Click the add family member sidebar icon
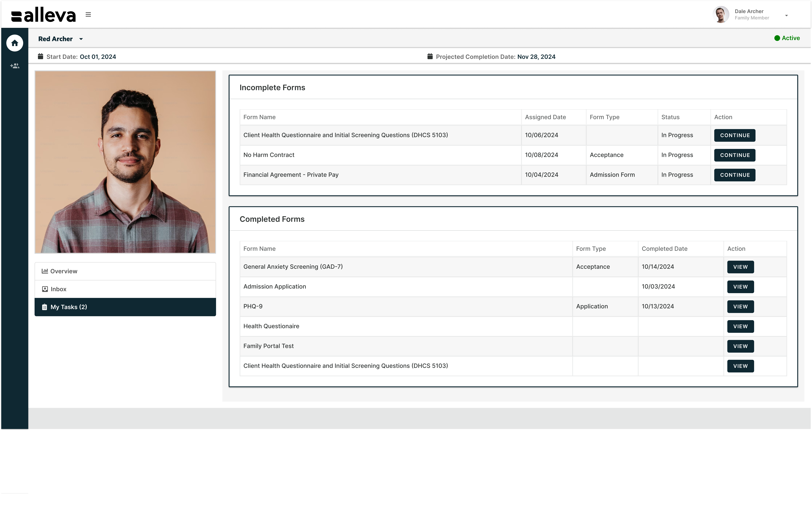 tap(15, 66)
